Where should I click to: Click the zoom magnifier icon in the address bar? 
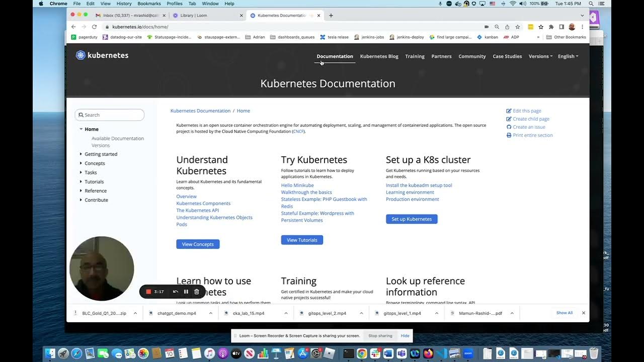(497, 27)
